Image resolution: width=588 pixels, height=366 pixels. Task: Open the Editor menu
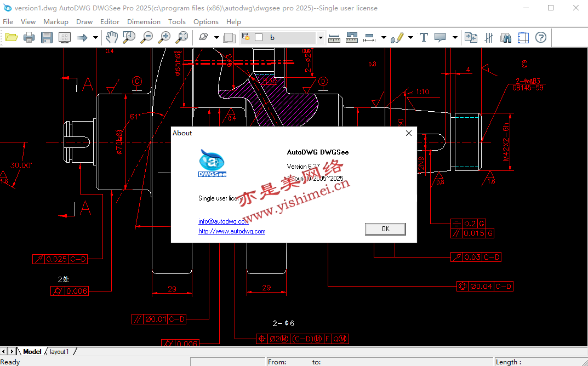click(110, 22)
